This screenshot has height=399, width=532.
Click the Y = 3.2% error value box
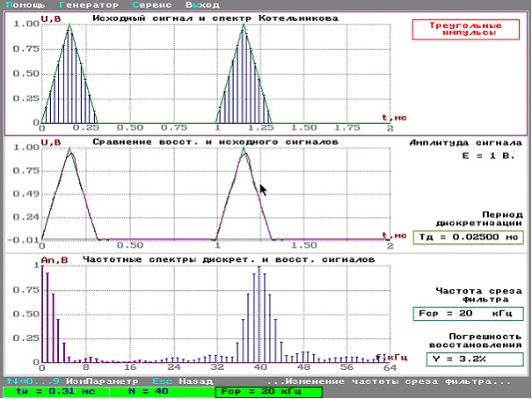(x=467, y=358)
